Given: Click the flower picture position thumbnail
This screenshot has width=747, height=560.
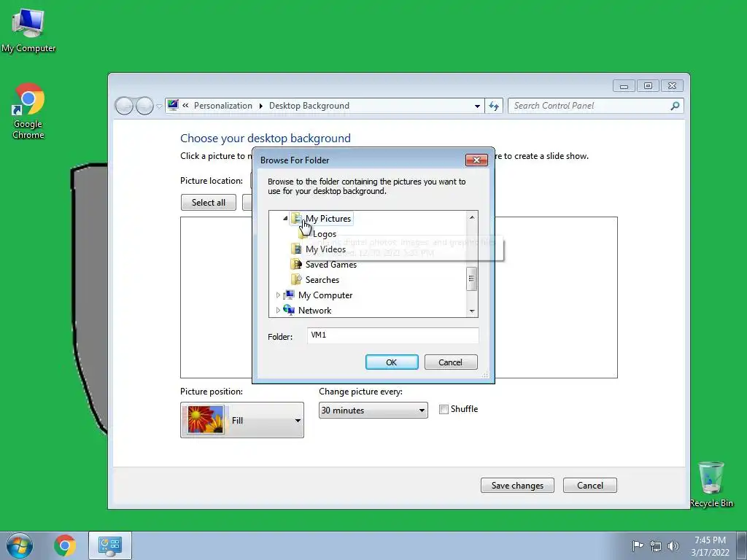Looking at the screenshot, I should tap(206, 419).
